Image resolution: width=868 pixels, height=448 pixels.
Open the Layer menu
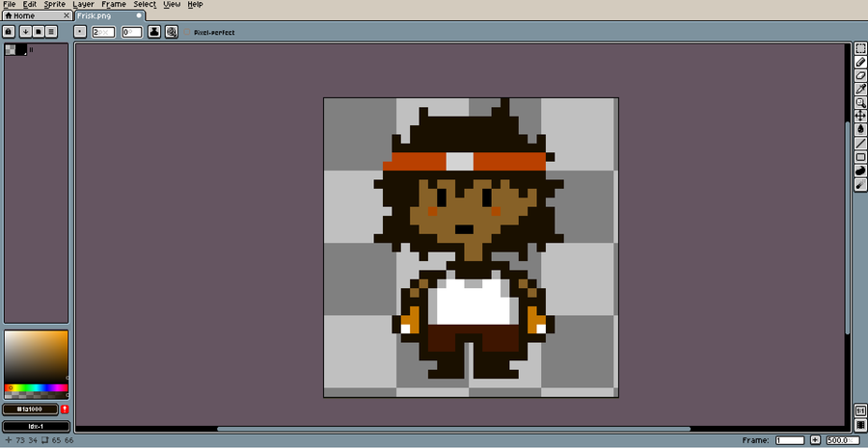pyautogui.click(x=84, y=4)
